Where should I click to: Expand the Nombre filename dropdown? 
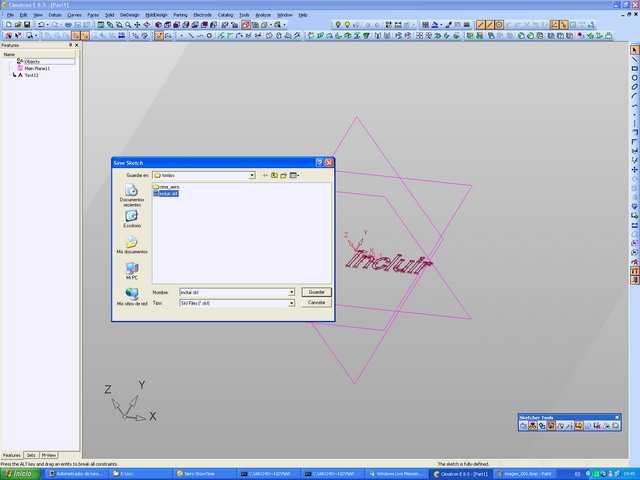point(291,292)
